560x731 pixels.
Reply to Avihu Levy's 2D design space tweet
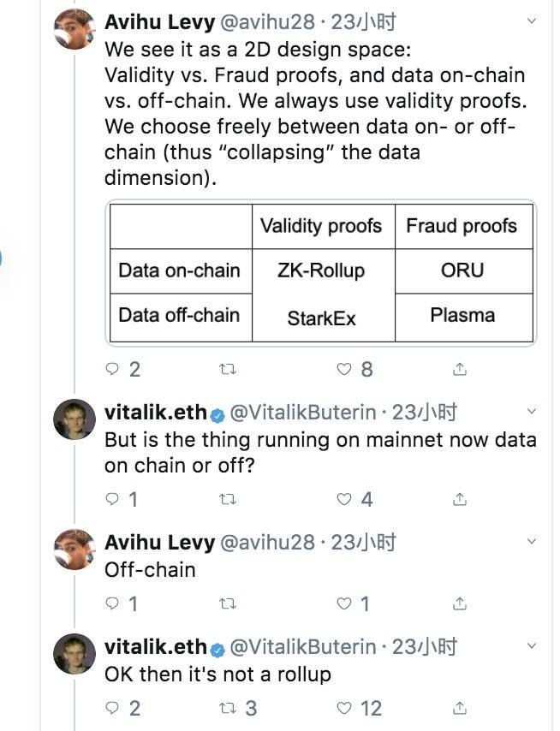tap(112, 369)
